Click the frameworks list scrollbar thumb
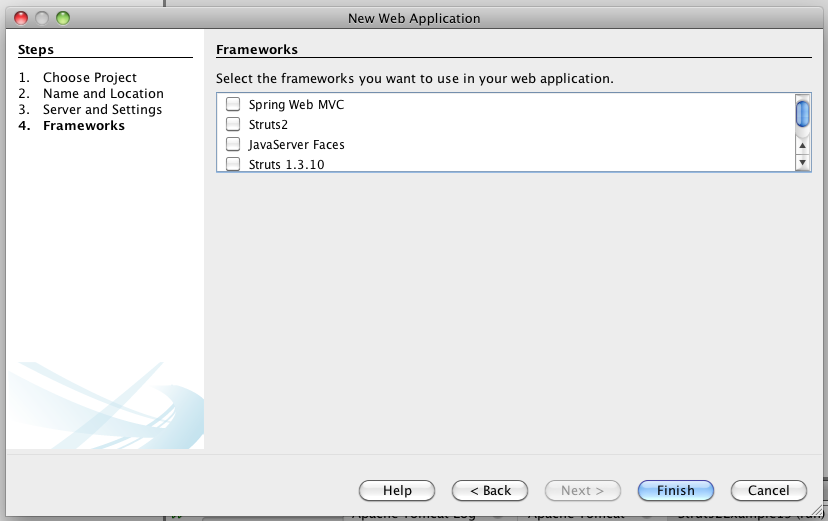This screenshot has width=828, height=521. coord(803,113)
